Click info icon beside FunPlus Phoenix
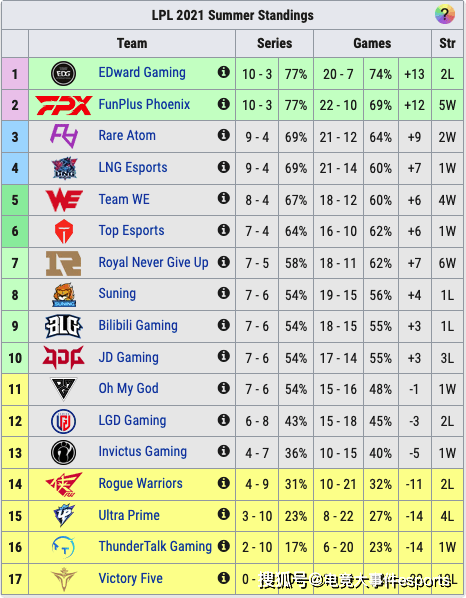 tap(223, 104)
